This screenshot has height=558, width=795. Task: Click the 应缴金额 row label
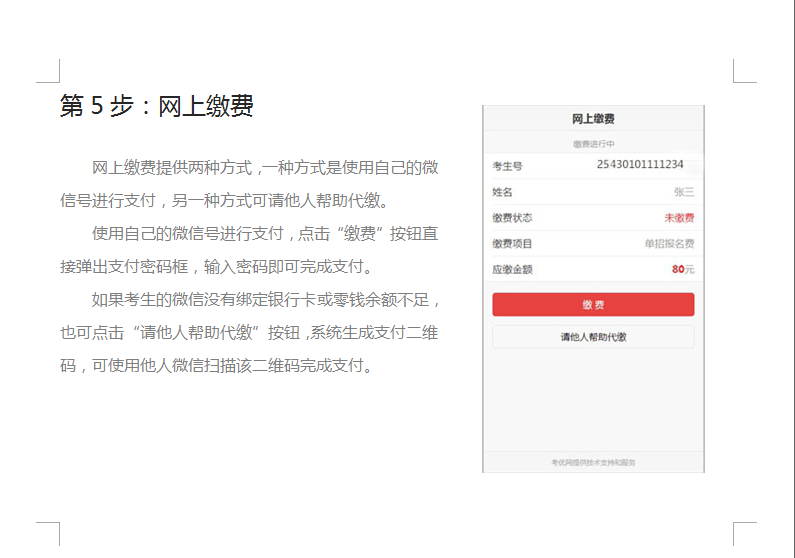511,270
